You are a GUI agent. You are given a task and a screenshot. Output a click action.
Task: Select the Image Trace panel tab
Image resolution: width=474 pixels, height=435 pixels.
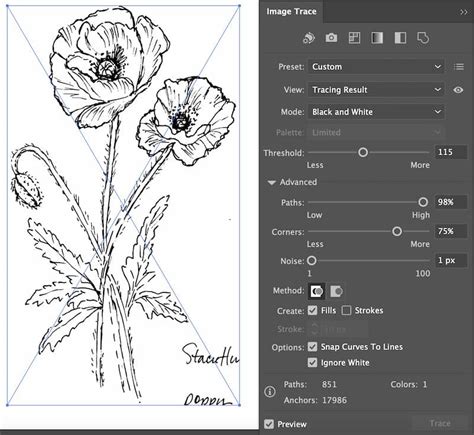point(291,12)
